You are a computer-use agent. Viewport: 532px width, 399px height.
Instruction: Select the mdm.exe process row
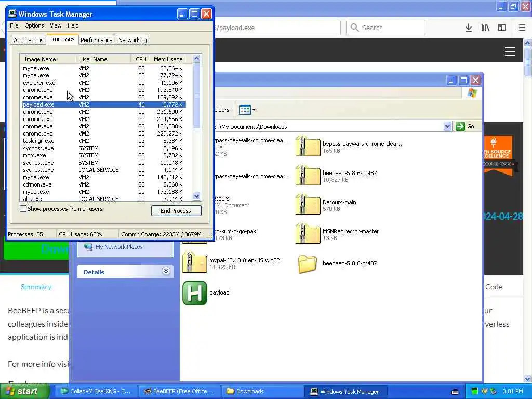point(104,155)
